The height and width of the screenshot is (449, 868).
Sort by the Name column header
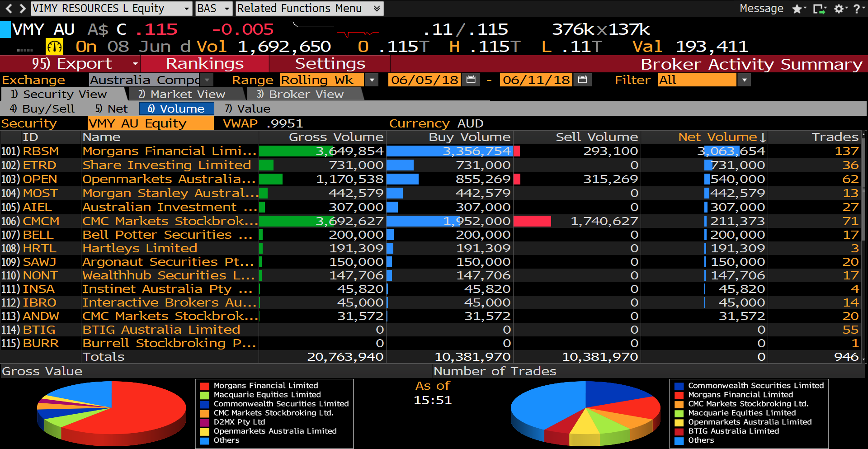(101, 137)
